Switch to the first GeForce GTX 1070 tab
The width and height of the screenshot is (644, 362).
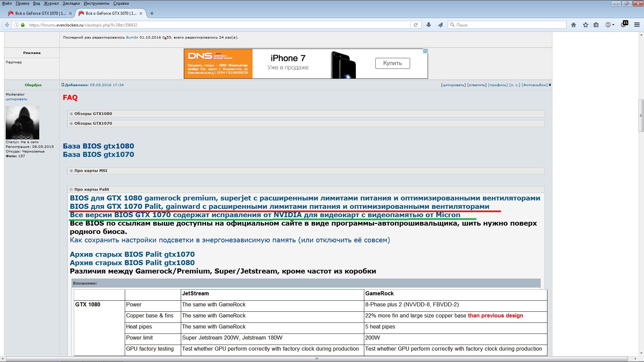tap(40, 13)
